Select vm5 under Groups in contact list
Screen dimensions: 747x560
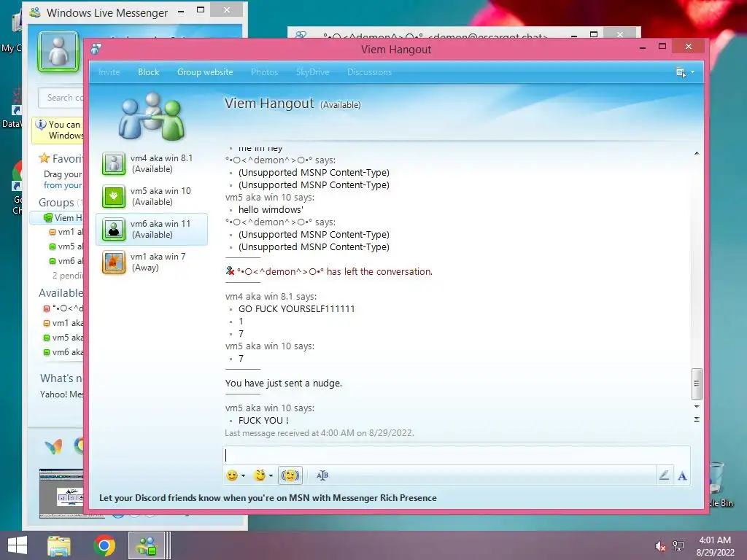coord(66,246)
